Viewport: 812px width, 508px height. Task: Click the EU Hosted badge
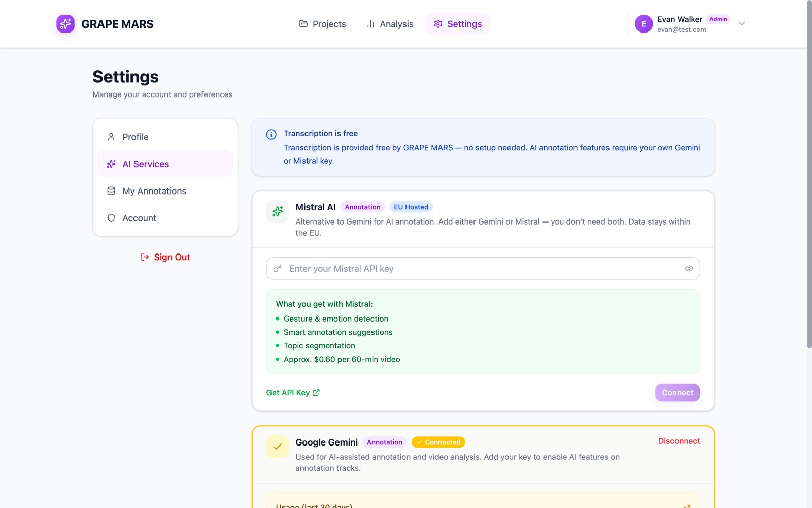pos(411,207)
